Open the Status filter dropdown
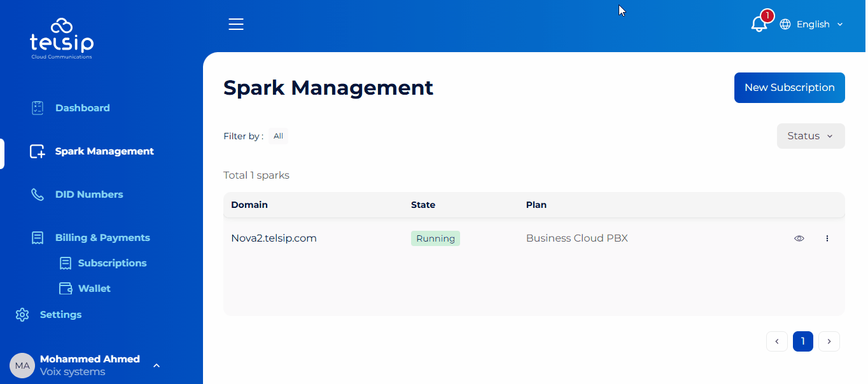Screen dimensions: 868x384 coord(810,136)
